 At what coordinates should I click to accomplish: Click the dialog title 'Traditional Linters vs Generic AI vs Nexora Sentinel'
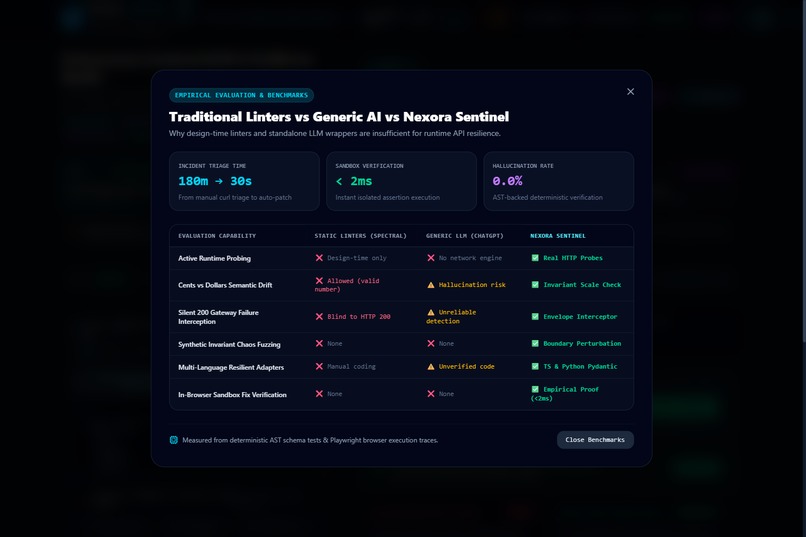(x=339, y=117)
